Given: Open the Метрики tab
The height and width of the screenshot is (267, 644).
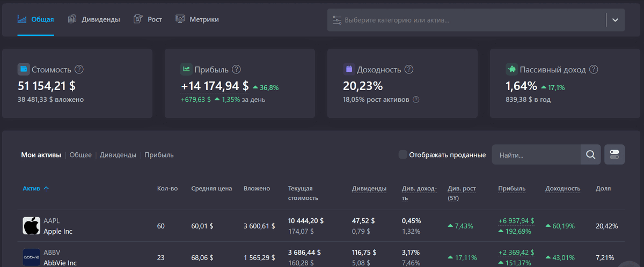Looking at the screenshot, I should point(197,19).
